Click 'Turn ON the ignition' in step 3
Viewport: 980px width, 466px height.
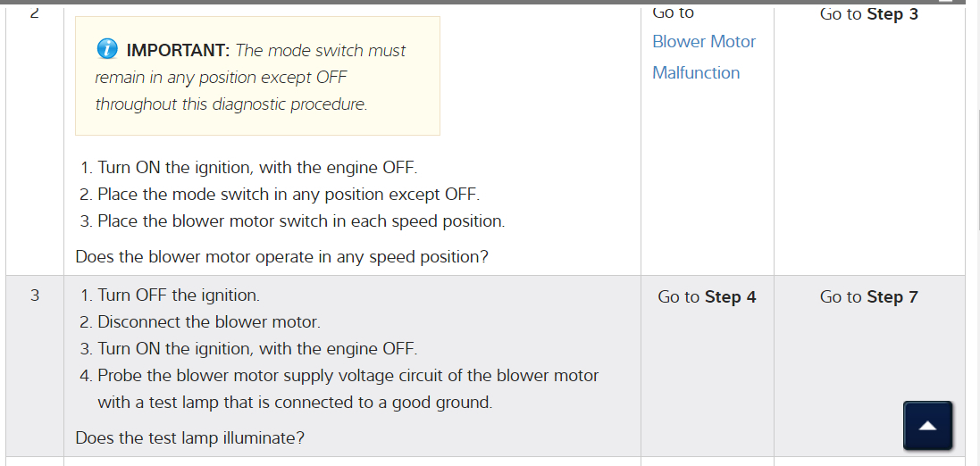pyautogui.click(x=256, y=349)
